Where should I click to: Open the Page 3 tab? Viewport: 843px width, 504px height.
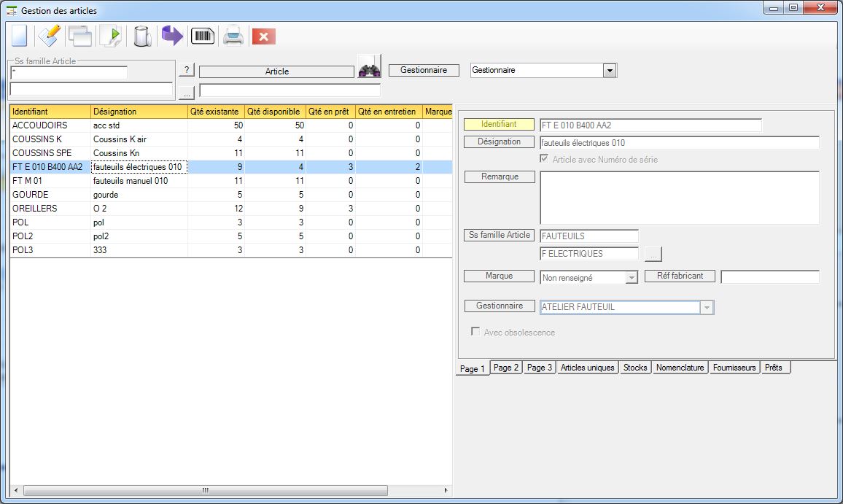coord(539,368)
